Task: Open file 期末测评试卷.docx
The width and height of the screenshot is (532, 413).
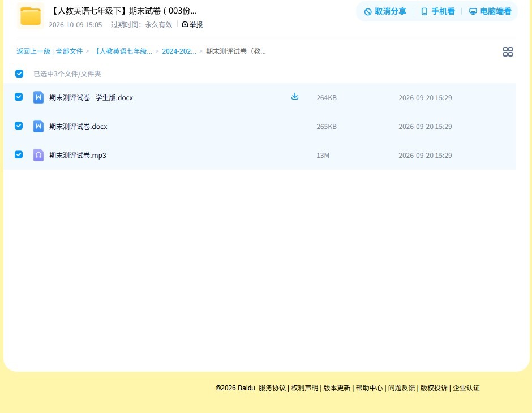Action: pos(78,127)
